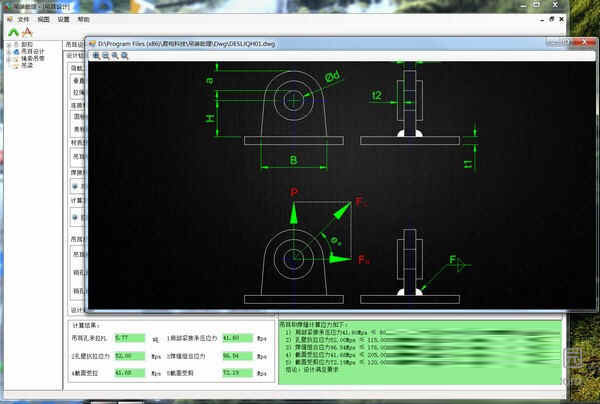
Task: Click the leftmost magnifier icon in drawing viewer
Action: click(96, 56)
